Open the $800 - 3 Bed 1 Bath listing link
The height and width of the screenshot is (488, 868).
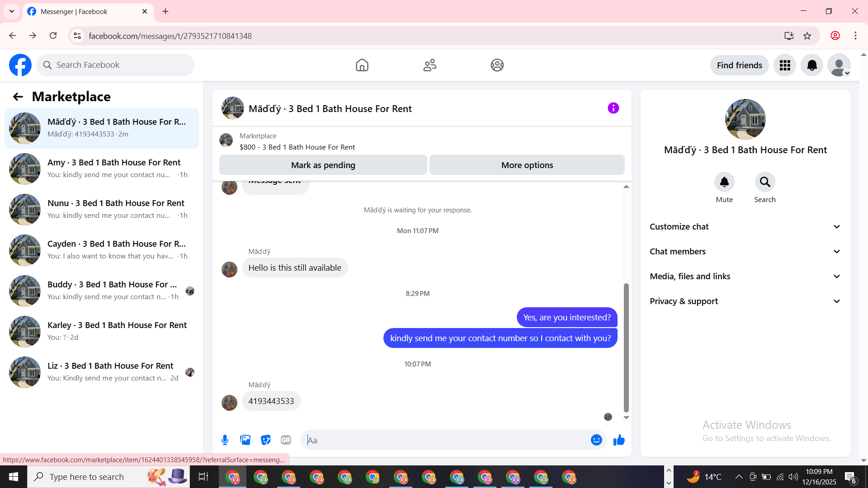tap(297, 147)
